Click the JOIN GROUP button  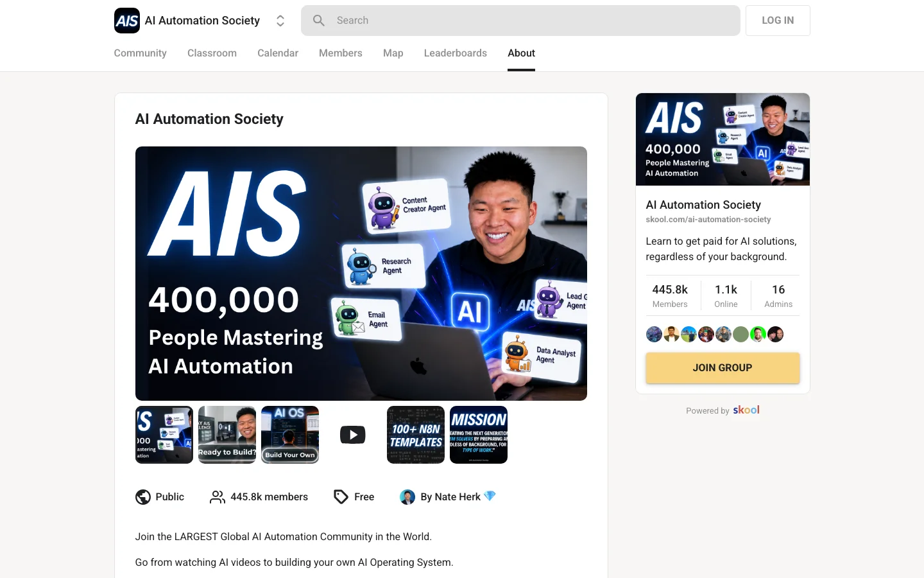tap(723, 368)
